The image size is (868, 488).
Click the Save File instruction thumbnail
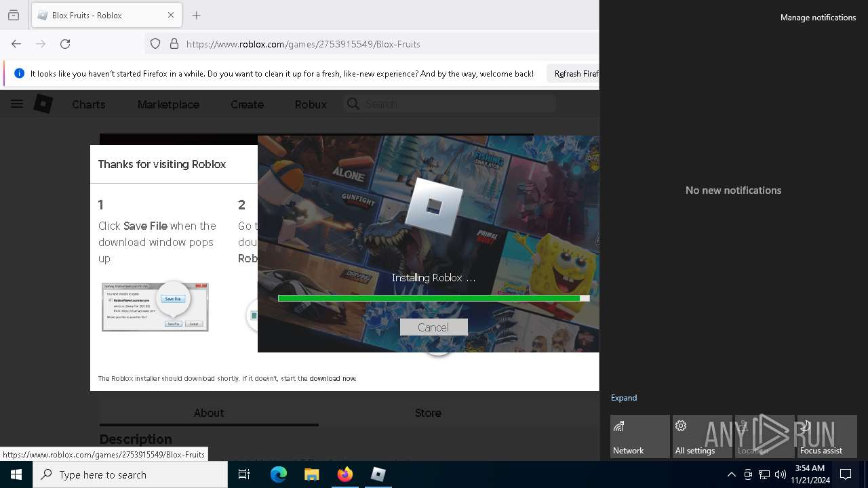(155, 306)
